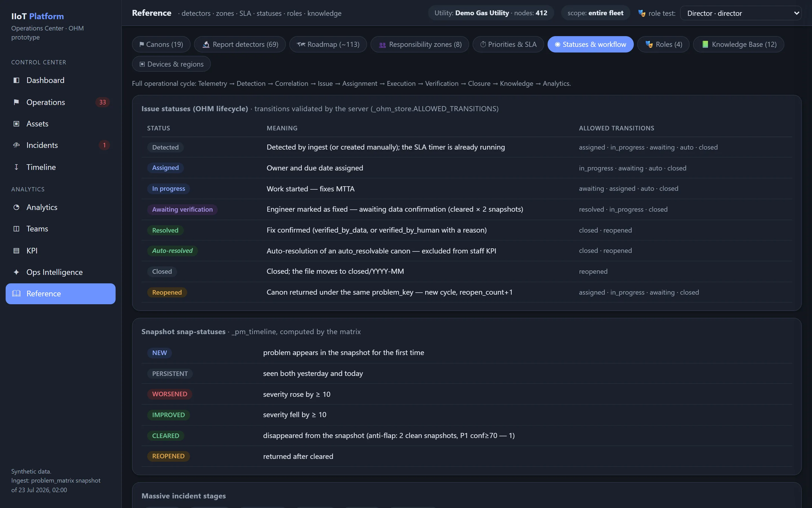Click the KPI sidebar icon
The image size is (812, 508).
coord(16,251)
